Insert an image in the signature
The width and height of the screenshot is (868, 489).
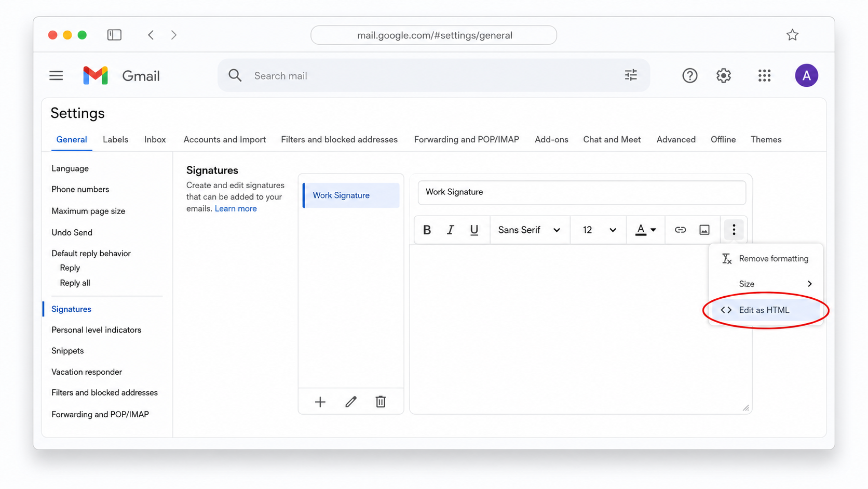[x=704, y=230]
